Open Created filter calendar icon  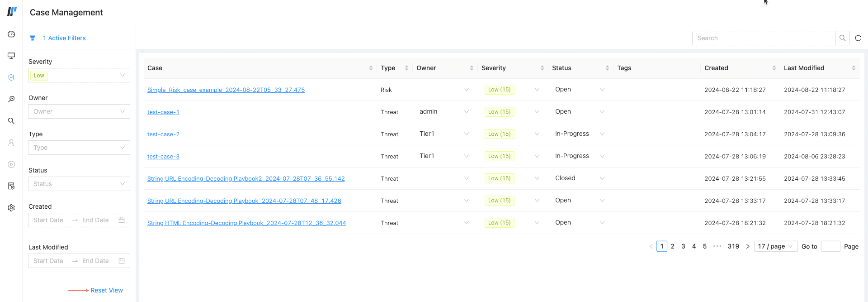tap(122, 220)
